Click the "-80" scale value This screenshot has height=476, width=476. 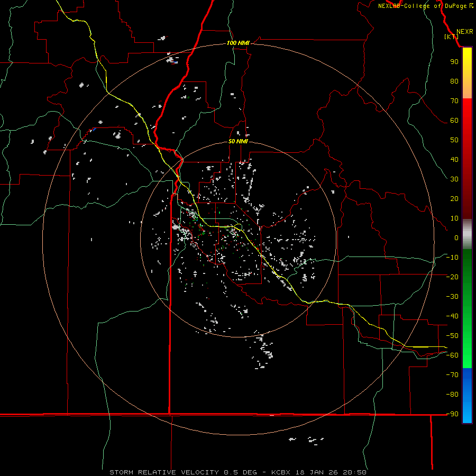click(452, 395)
